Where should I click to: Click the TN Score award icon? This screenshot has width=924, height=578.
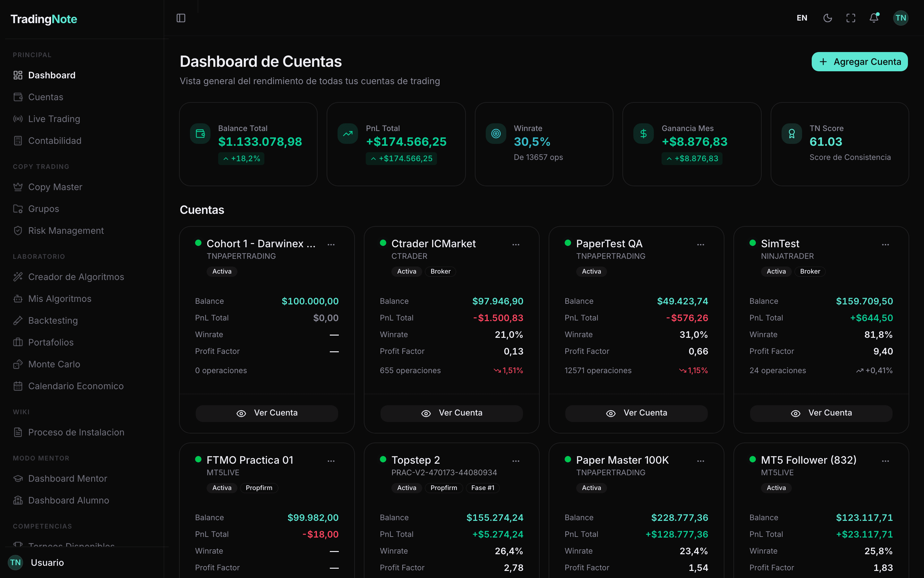[791, 133]
